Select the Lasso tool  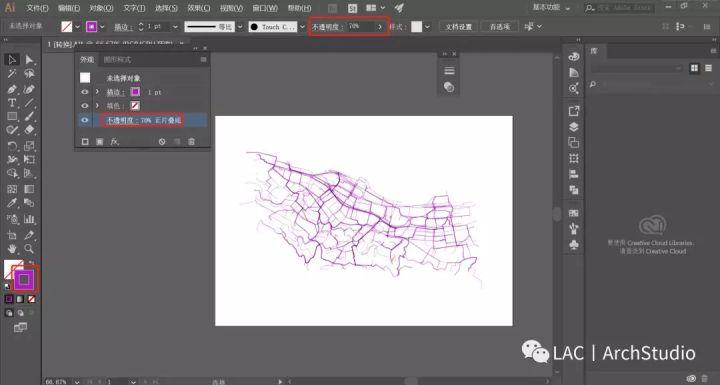click(29, 74)
